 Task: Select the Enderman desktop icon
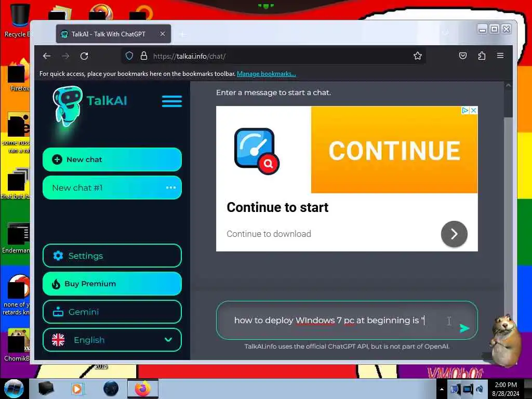click(x=16, y=237)
